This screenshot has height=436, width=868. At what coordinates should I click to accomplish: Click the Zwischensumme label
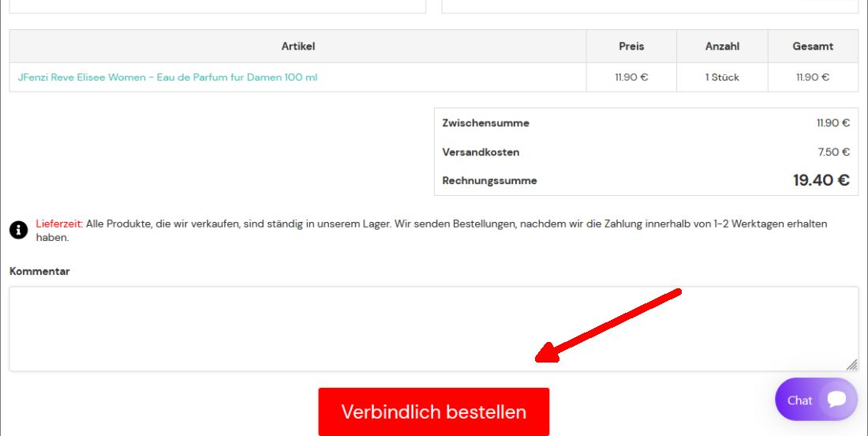[x=485, y=123]
